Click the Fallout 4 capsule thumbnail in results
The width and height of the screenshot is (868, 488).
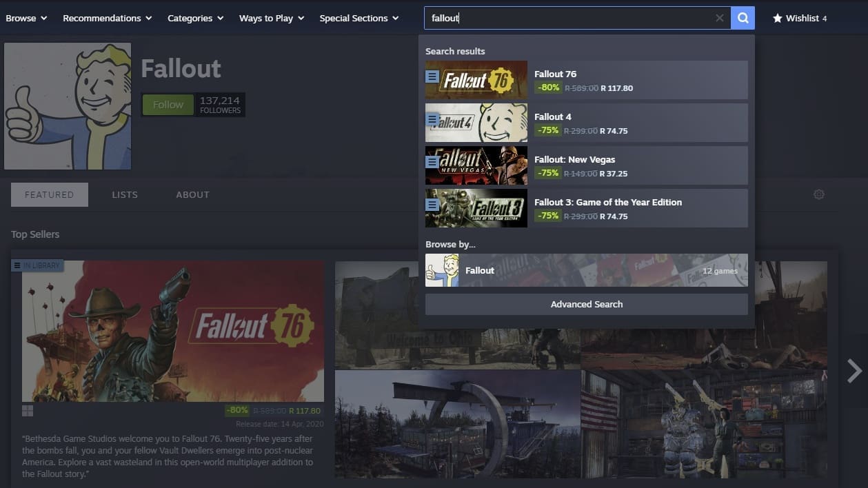pos(476,123)
